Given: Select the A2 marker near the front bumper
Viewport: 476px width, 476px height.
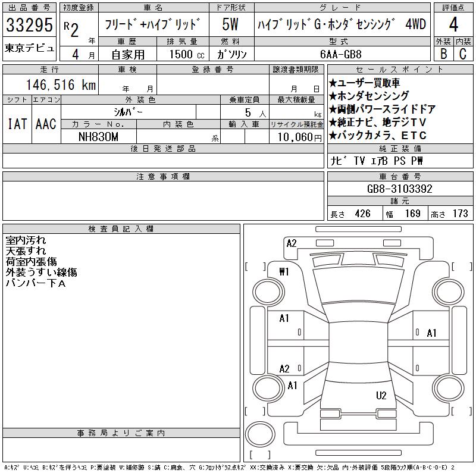Looking at the screenshot, I should click(291, 243).
